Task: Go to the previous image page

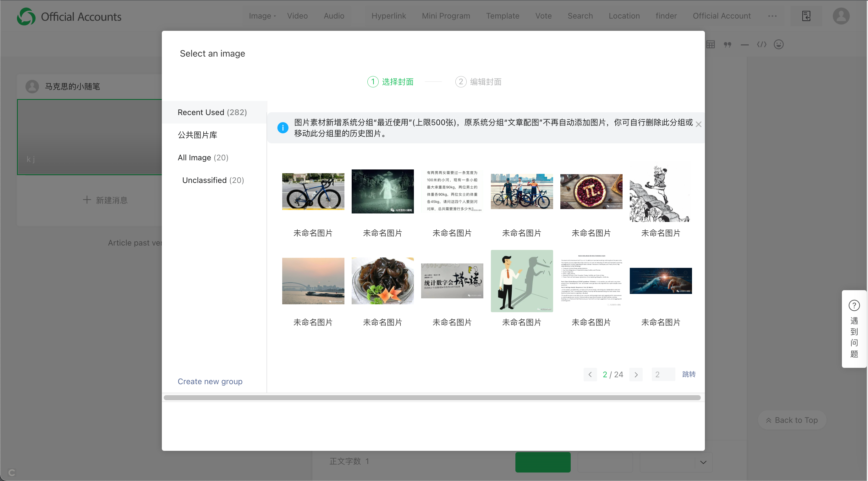Action: (590, 374)
